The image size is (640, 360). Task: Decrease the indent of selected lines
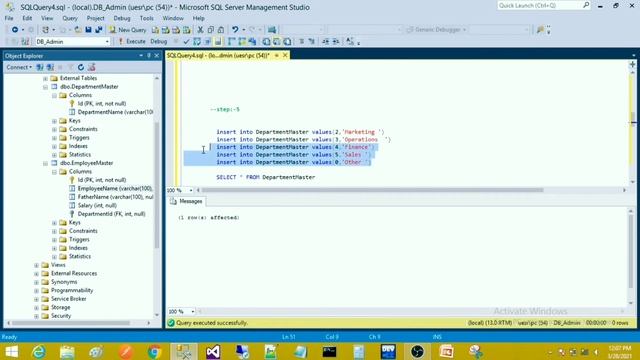pyautogui.click(x=325, y=42)
